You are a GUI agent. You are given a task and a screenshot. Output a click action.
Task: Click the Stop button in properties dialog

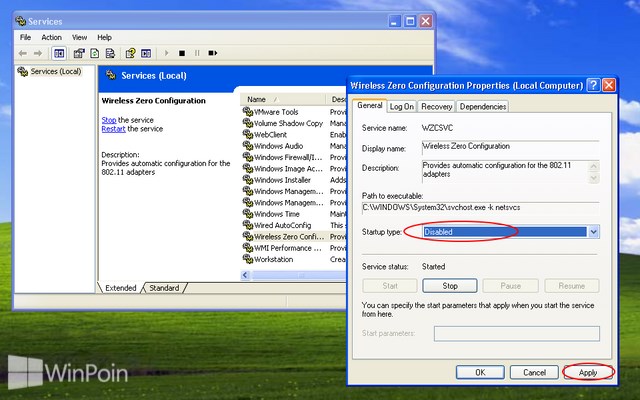pyautogui.click(x=450, y=286)
